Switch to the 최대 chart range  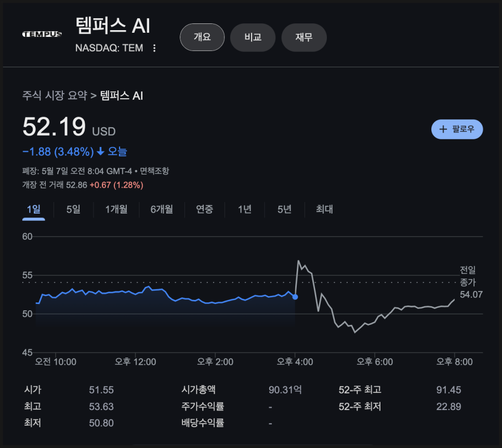pos(324,209)
